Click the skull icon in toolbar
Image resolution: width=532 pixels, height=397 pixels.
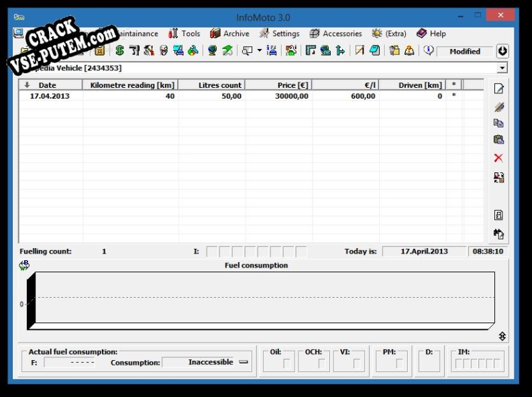pos(164,51)
